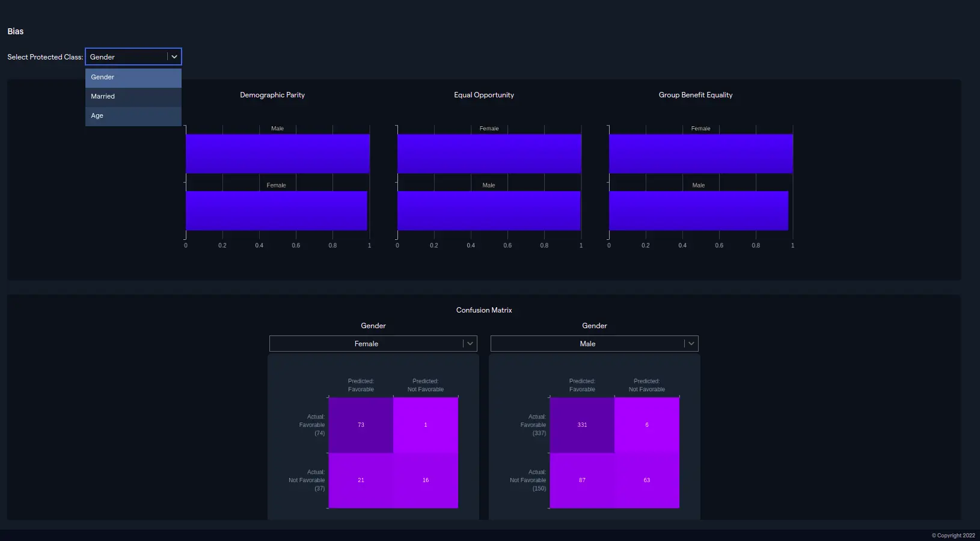Select the Female bar in Equal Opportunity chart

[489, 154]
